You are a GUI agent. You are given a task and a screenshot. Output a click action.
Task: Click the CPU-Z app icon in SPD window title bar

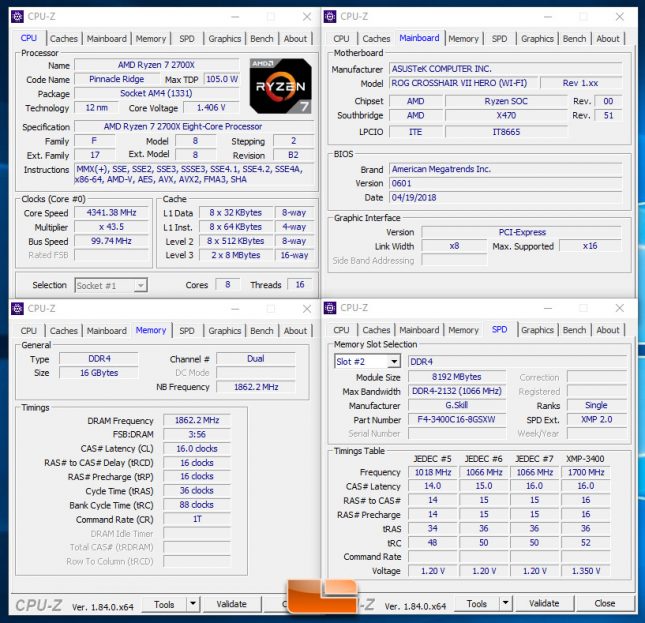(330, 308)
